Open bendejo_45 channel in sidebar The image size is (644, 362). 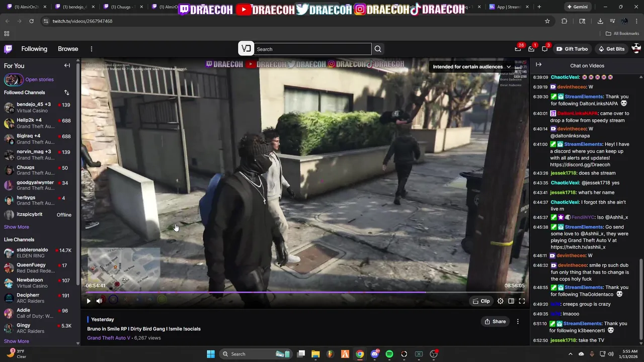(x=39, y=108)
